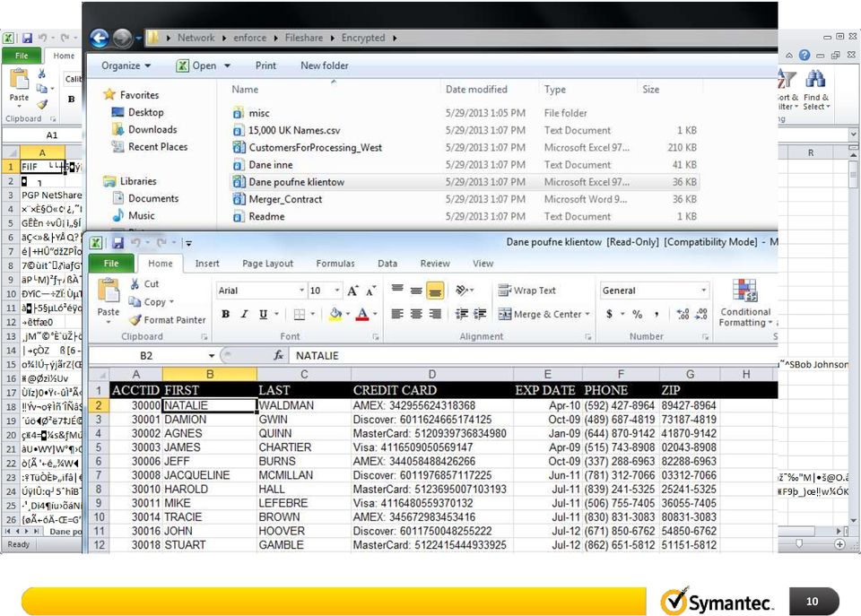The image size is (861, 616).
Task: Open Conditional Formatting menu
Action: [745, 302]
